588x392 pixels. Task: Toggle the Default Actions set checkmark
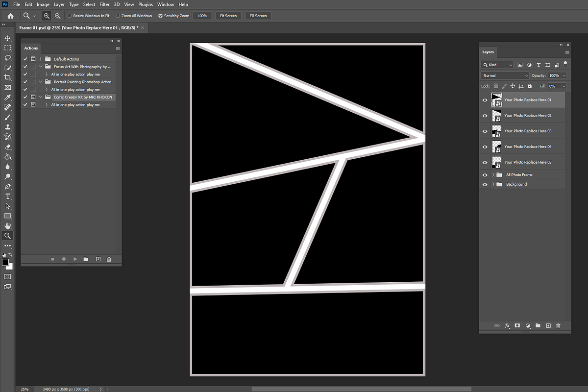point(25,59)
